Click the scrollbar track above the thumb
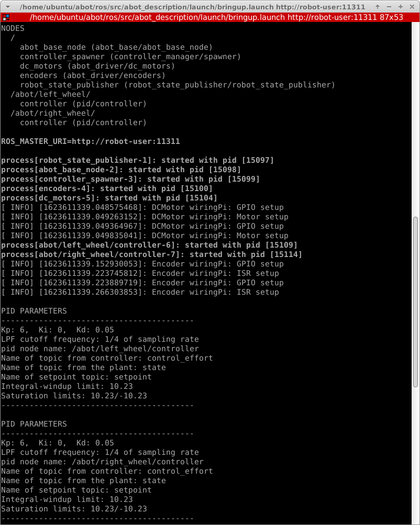The height and width of the screenshot is (525, 420). click(x=416, y=119)
